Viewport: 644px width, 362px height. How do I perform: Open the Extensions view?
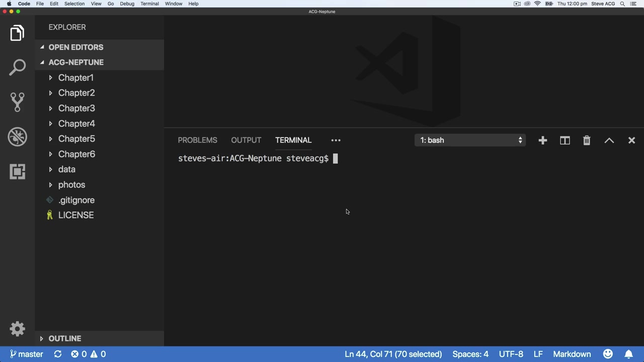[x=17, y=171]
